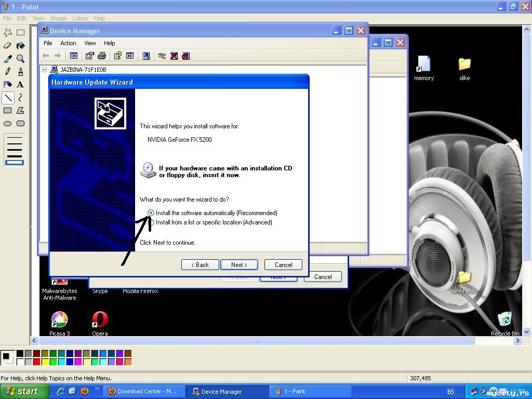Open the Image menu in Paint
The image size is (532, 399).
coord(58,18)
